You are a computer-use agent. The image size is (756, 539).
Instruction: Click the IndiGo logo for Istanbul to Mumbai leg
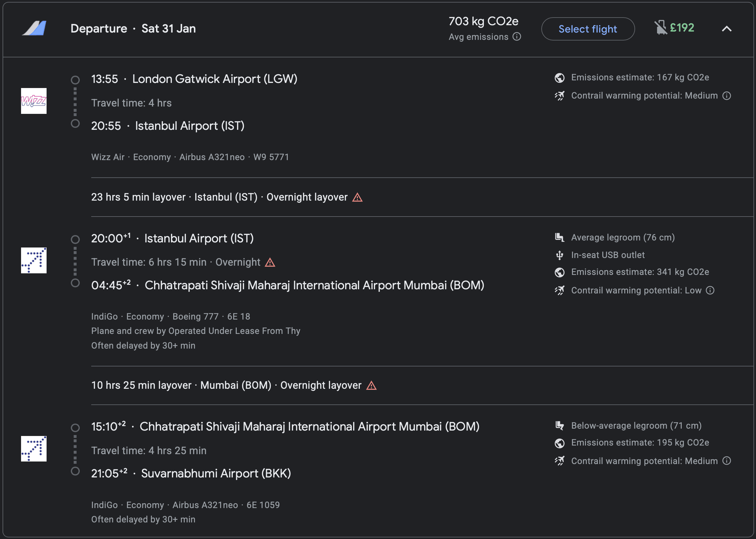pyautogui.click(x=34, y=261)
